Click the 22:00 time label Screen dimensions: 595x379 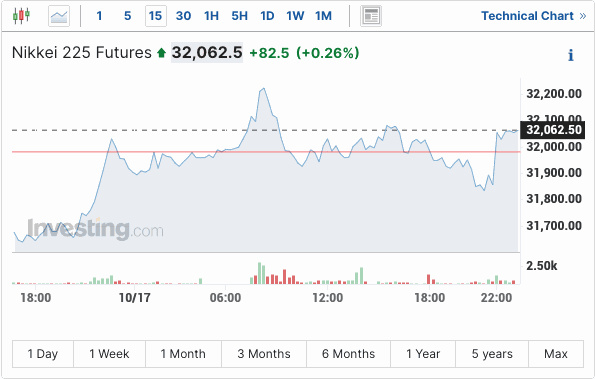496,298
